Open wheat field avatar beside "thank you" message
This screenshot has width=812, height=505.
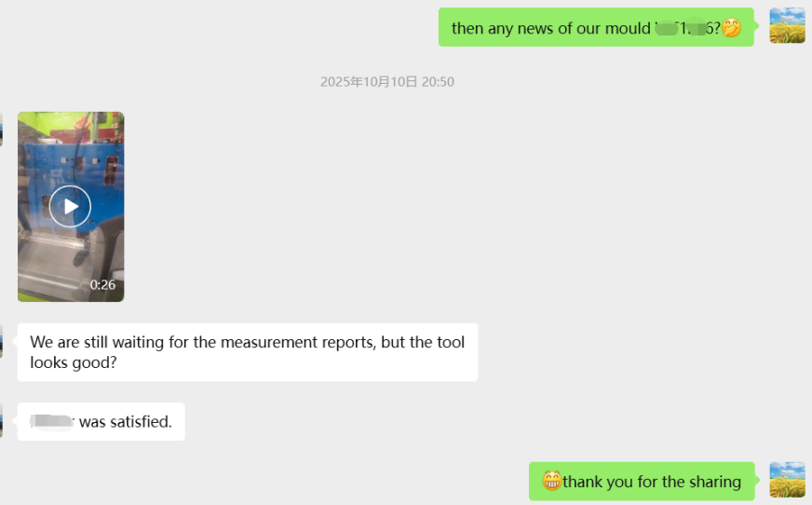[x=787, y=480]
